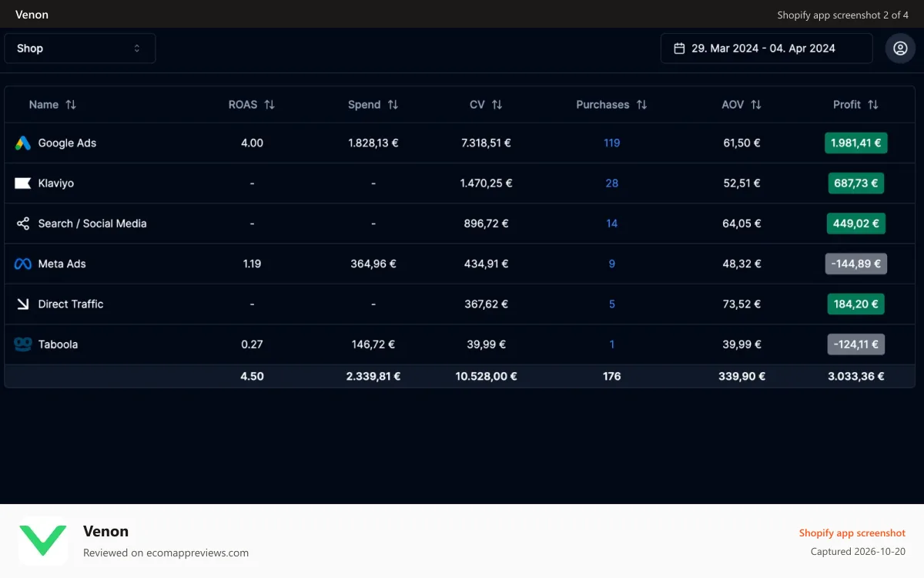Viewport: 924px width, 578px height.
Task: Click the orange Shopify app screenshot caption
Action: (852, 533)
